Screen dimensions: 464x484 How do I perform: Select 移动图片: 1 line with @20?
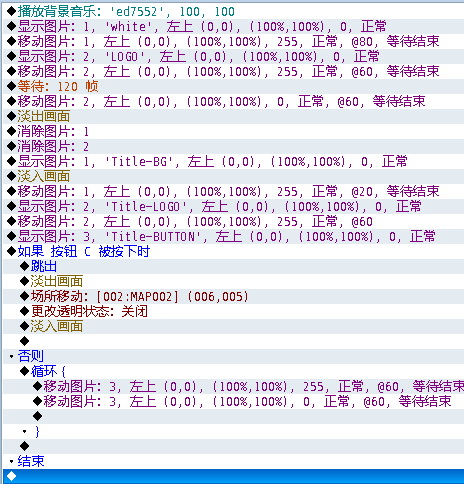(x=233, y=192)
